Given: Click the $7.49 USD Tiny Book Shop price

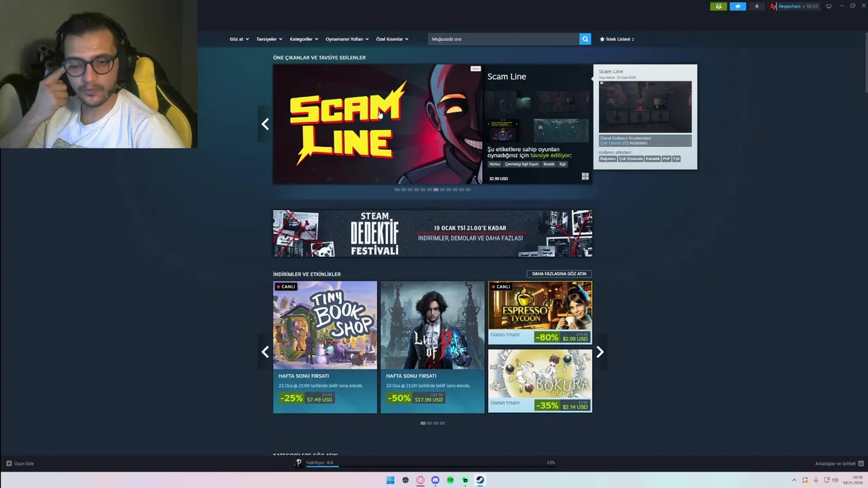Looking at the screenshot, I should (319, 399).
